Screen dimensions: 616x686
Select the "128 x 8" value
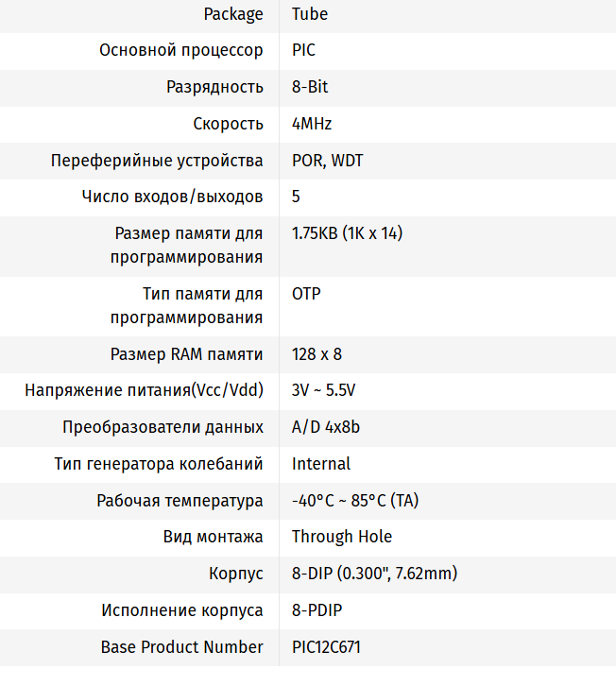click(x=317, y=354)
